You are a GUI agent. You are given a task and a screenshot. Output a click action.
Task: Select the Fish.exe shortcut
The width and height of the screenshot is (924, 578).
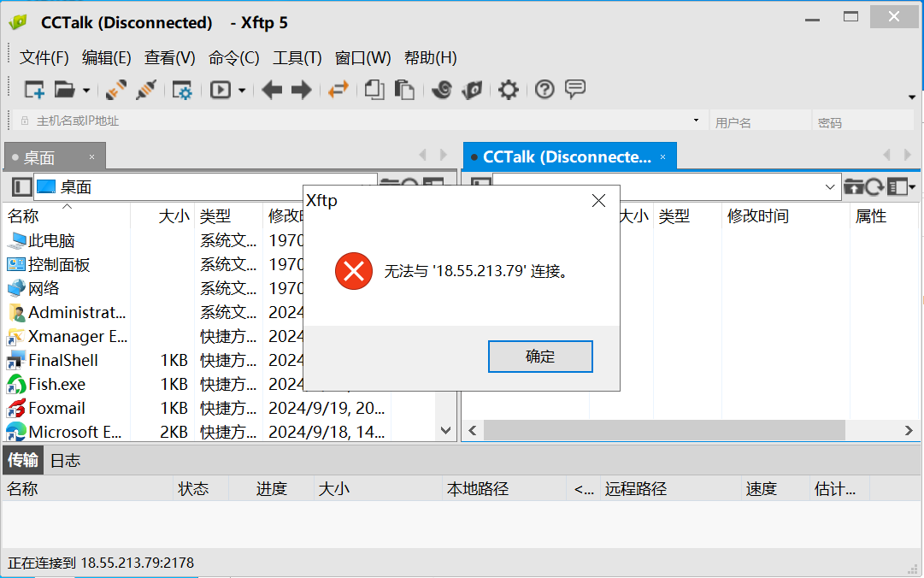(56, 384)
